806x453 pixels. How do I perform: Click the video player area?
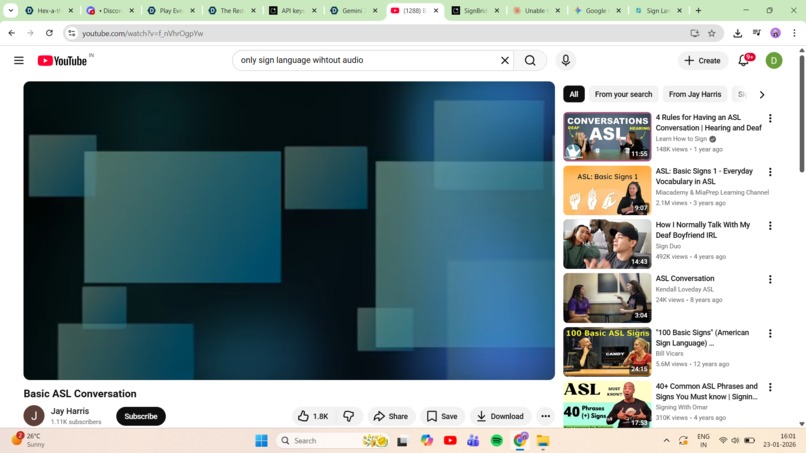click(289, 230)
